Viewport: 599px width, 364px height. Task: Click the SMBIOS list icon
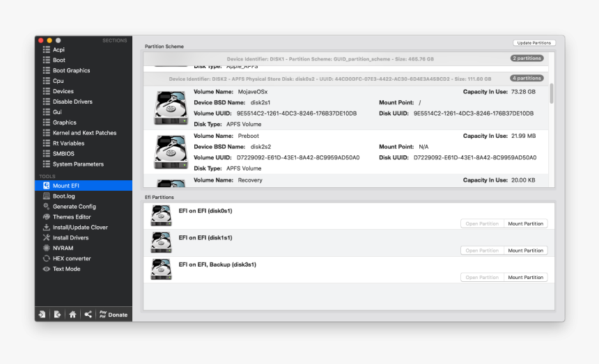[46, 153]
